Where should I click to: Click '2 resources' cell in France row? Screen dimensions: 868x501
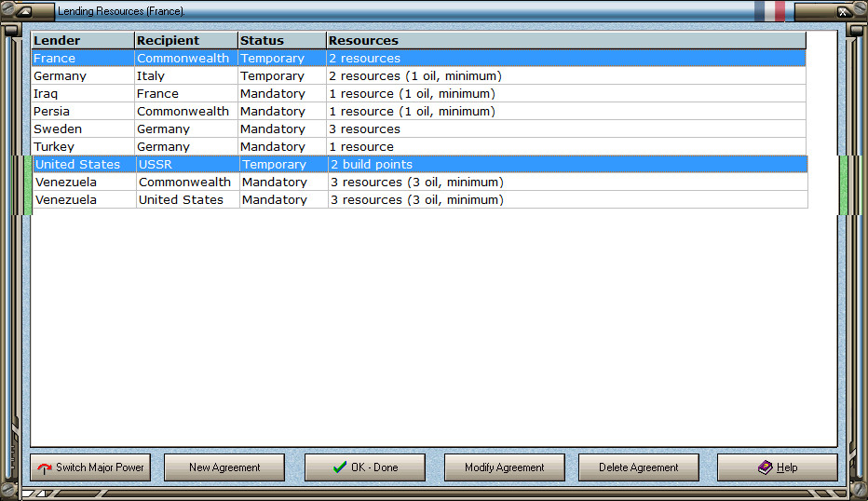pyautogui.click(x=566, y=58)
